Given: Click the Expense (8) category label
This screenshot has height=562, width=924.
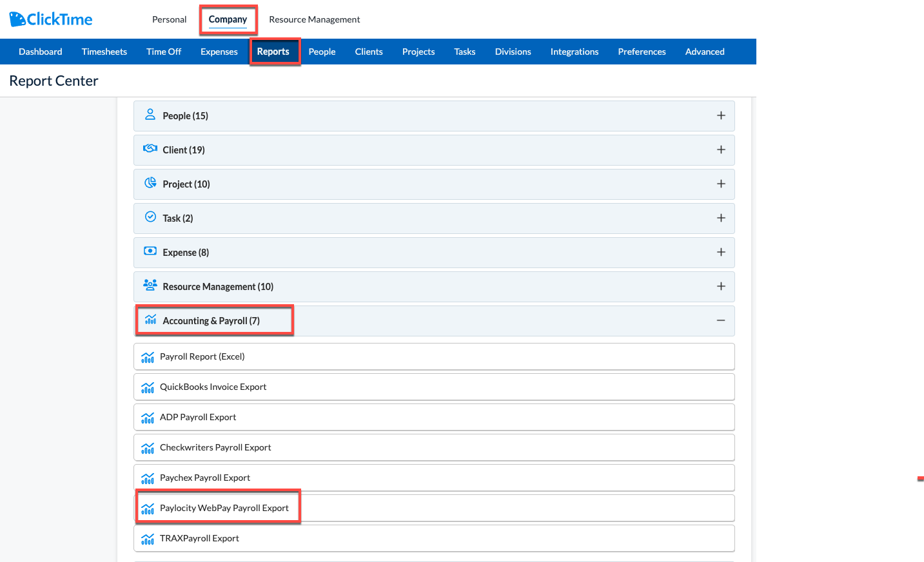Looking at the screenshot, I should (186, 253).
